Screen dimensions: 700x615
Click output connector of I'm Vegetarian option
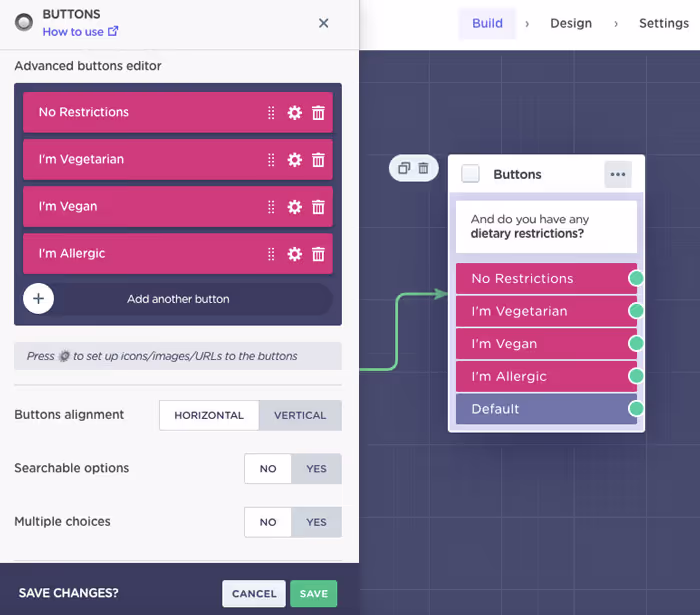click(636, 311)
